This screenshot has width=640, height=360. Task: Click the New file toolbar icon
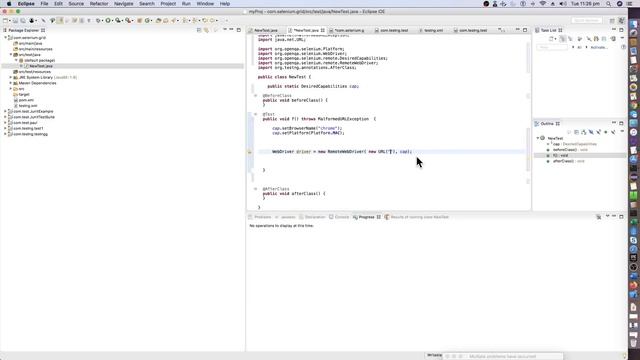6,20
